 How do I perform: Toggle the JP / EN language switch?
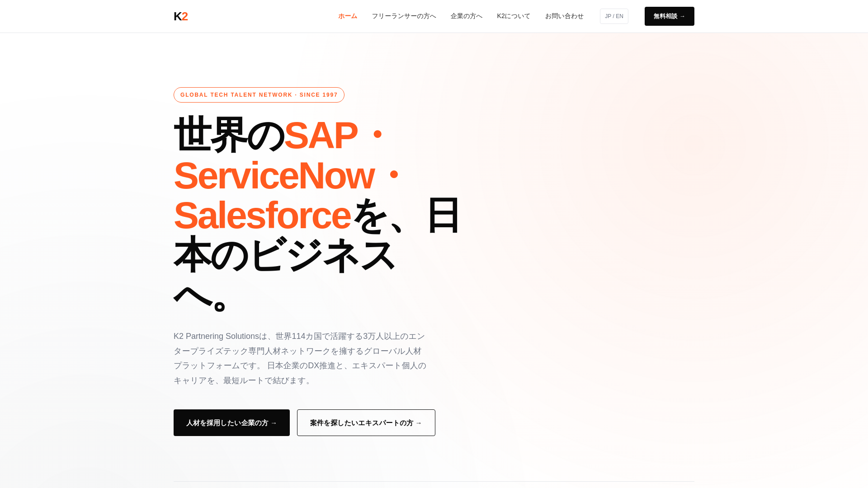click(x=614, y=16)
